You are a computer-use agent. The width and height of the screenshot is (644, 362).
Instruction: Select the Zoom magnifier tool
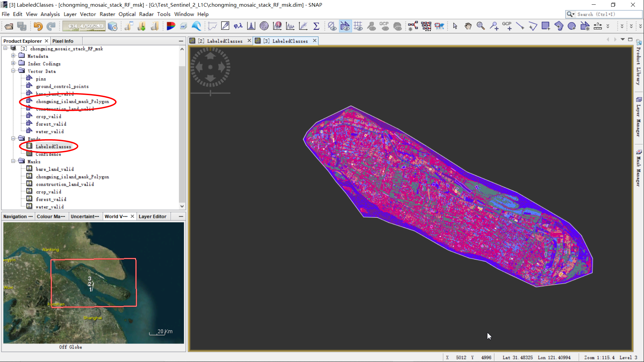point(480,26)
